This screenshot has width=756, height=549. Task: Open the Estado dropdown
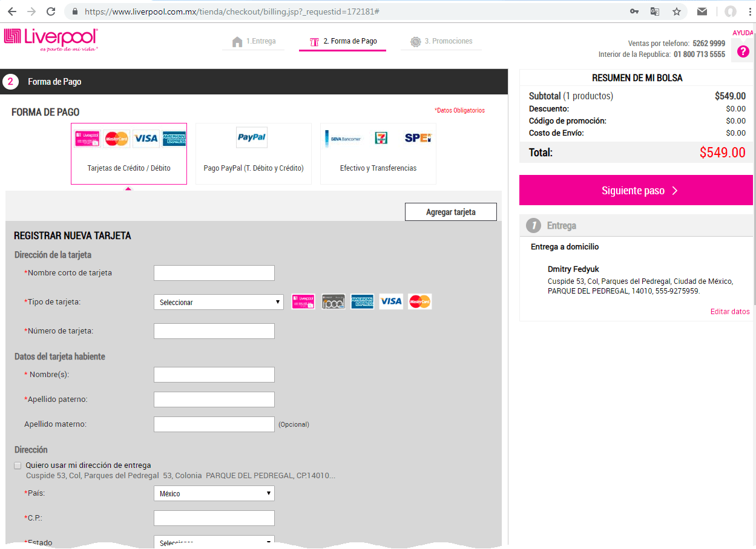pyautogui.click(x=214, y=542)
